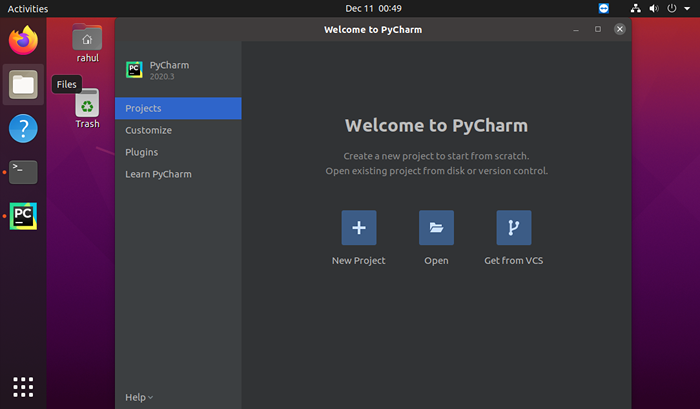Click the Open folder icon

pos(436,228)
